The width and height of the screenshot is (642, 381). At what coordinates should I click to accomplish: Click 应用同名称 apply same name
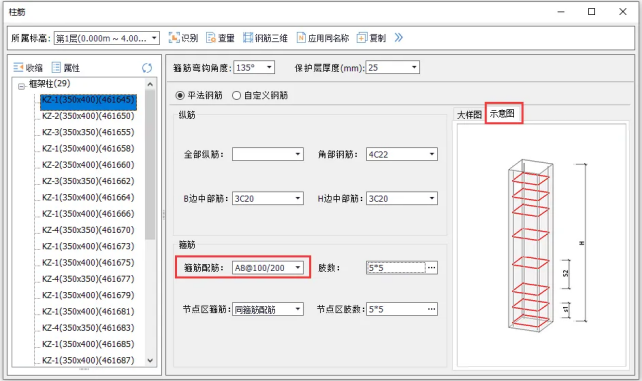[x=323, y=38]
